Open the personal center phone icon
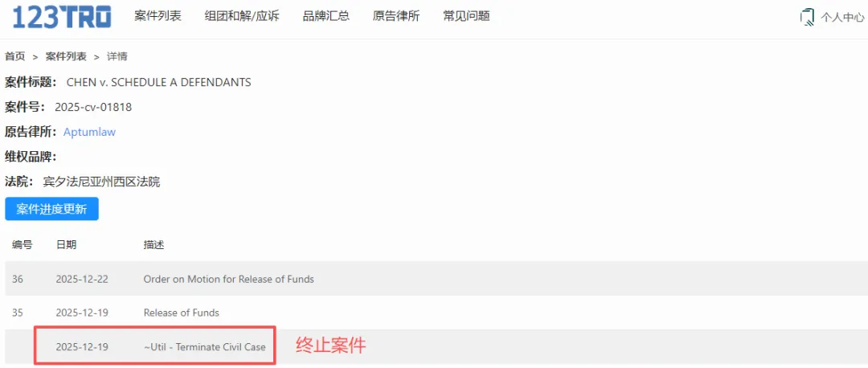Viewport: 868px width, 368px height. coord(807,17)
